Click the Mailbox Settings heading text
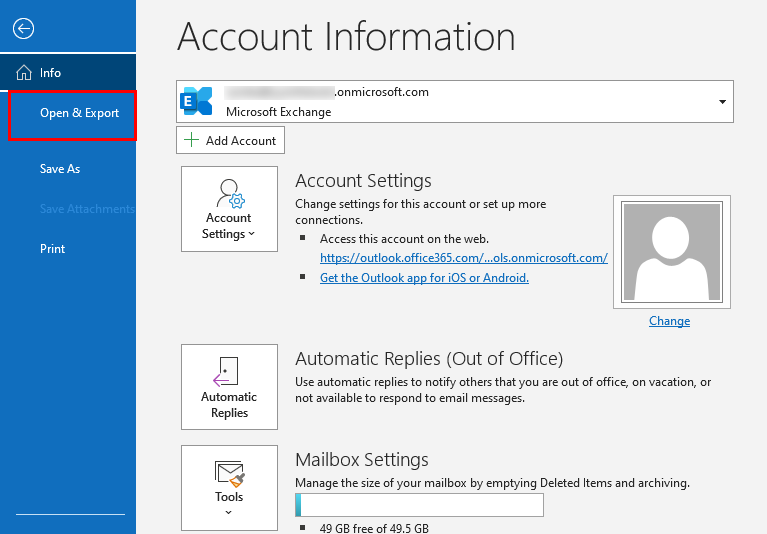 [x=362, y=460]
